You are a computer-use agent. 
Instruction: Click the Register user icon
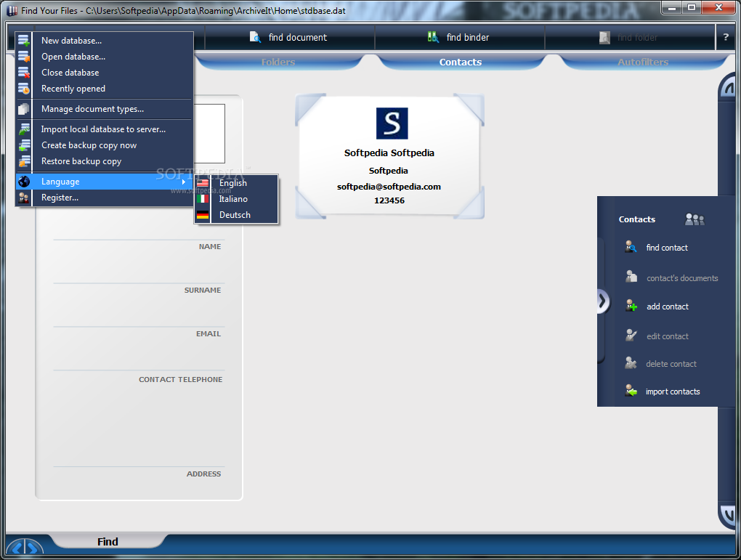[24, 198]
